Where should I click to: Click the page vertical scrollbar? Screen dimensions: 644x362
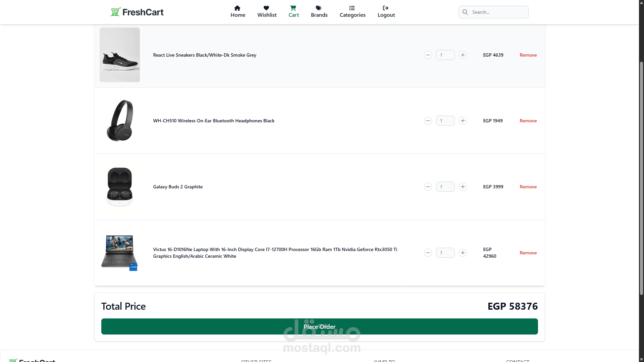click(641, 178)
